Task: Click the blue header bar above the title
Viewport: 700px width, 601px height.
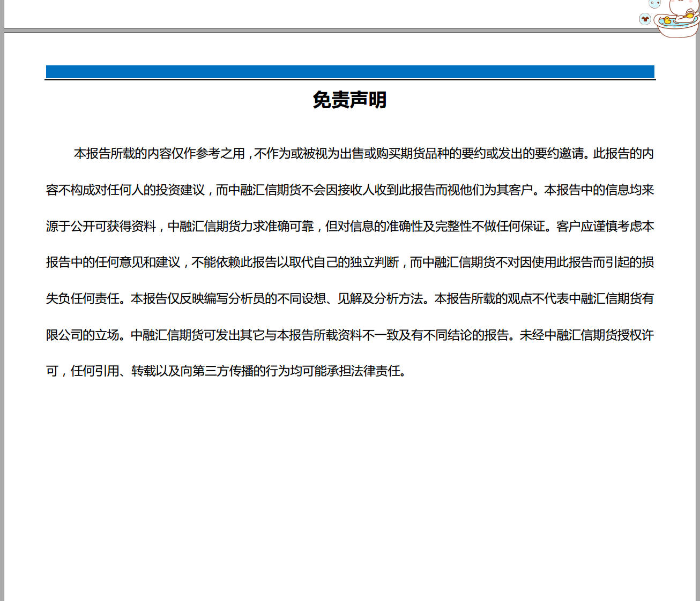Action: [349, 72]
